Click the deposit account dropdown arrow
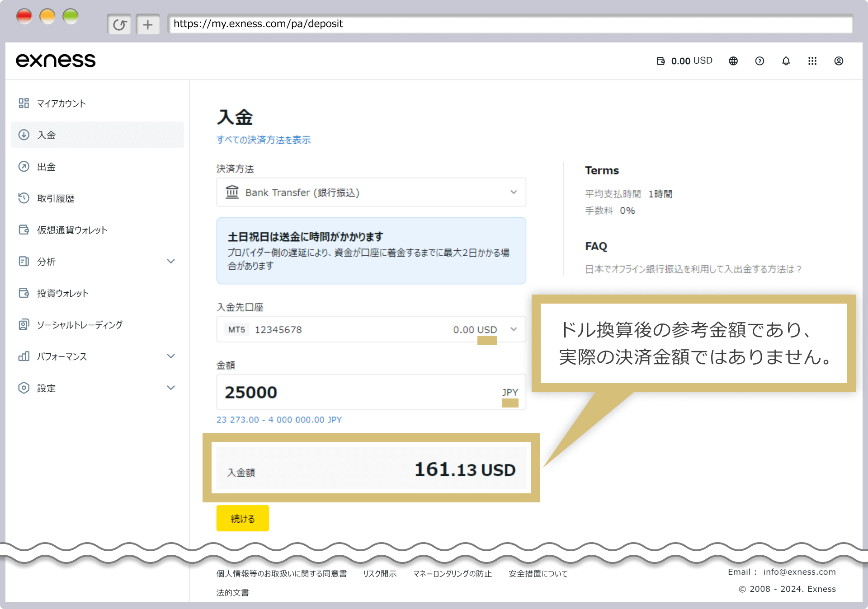 pyautogui.click(x=514, y=329)
